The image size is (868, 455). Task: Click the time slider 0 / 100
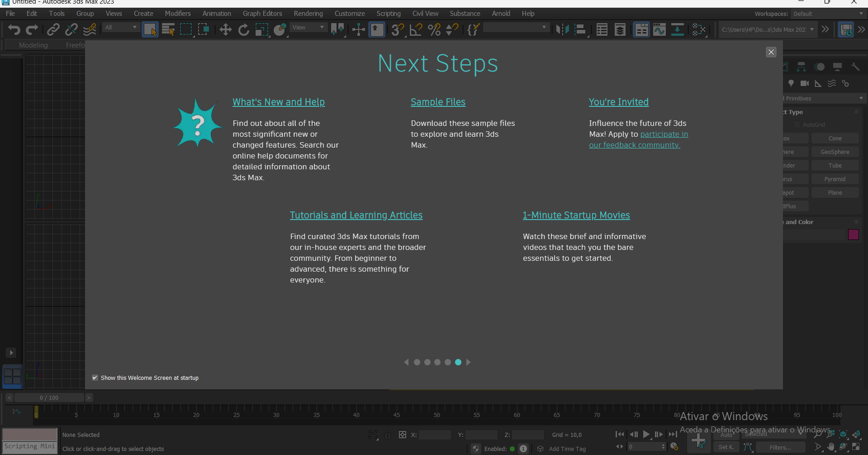49,398
